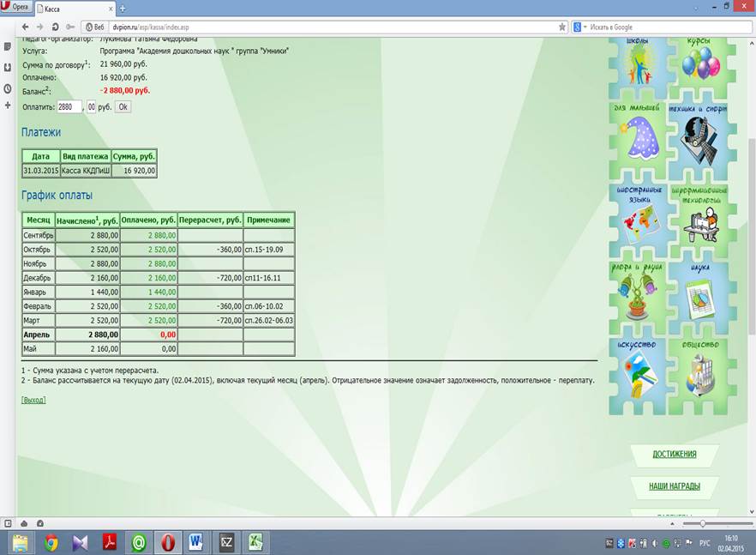Reload the page

[55, 27]
